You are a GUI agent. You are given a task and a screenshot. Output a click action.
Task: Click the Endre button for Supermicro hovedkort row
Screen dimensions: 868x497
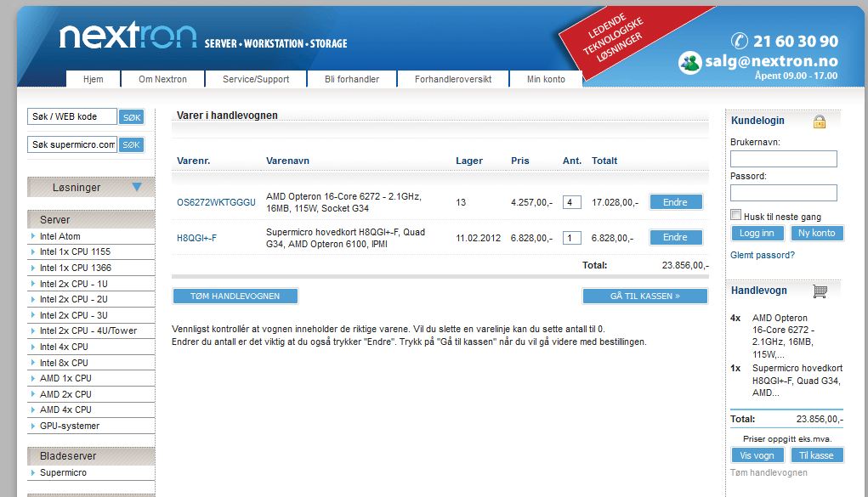[675, 237]
